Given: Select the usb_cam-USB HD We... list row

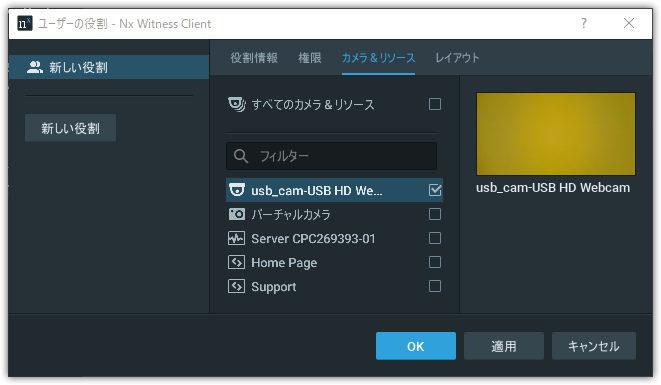Looking at the screenshot, I should pos(334,190).
